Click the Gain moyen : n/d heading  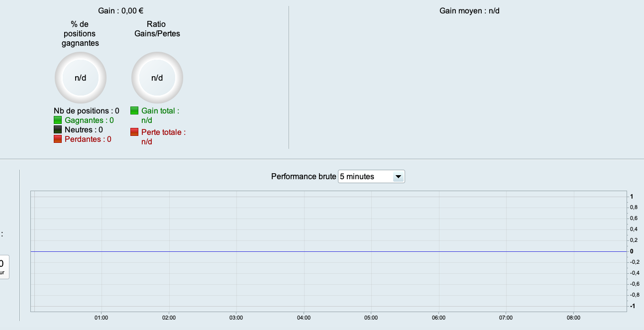coord(469,10)
